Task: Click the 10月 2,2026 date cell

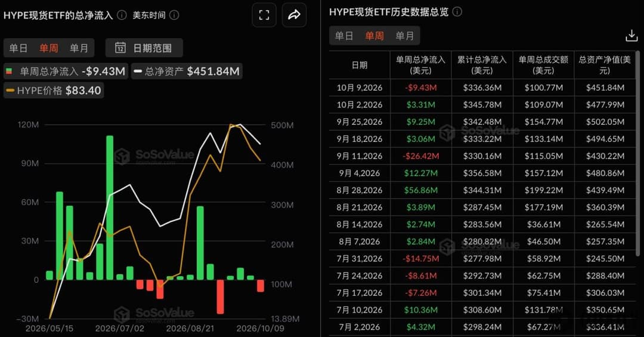Action: pyautogui.click(x=360, y=105)
